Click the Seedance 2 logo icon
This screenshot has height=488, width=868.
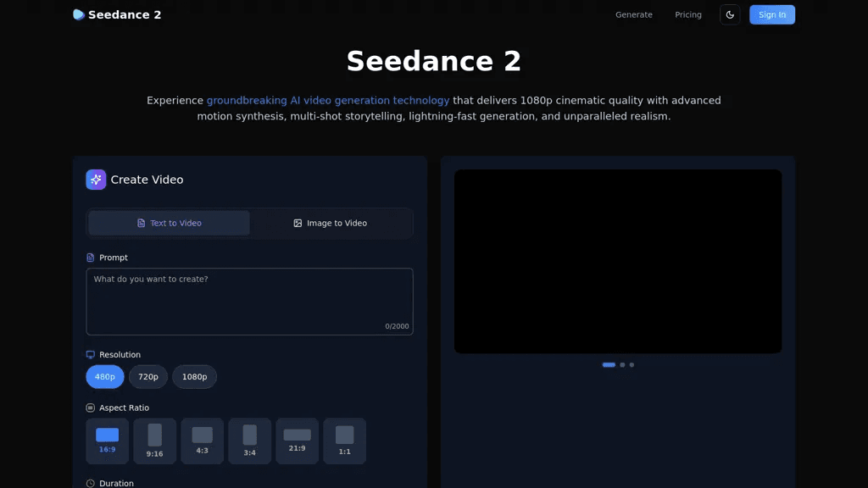[x=79, y=15]
